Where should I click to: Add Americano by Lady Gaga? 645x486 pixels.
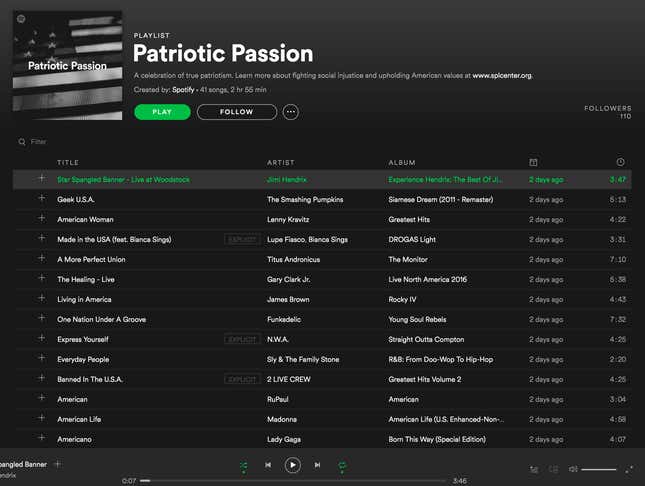point(42,438)
